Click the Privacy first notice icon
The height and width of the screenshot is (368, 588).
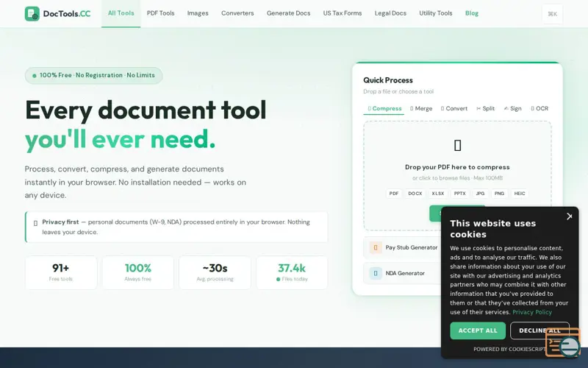35,223
